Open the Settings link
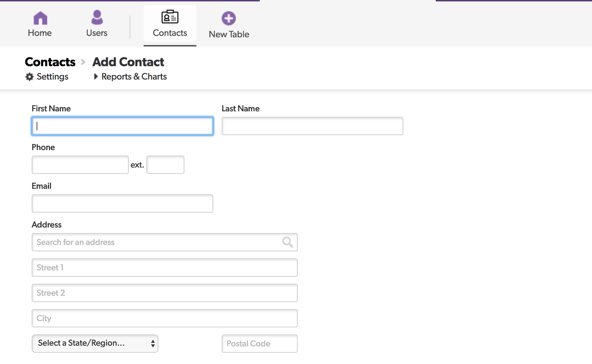 point(52,77)
